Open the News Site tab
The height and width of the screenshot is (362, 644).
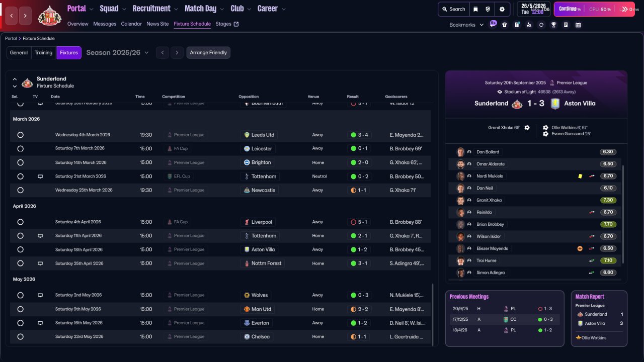coord(157,24)
